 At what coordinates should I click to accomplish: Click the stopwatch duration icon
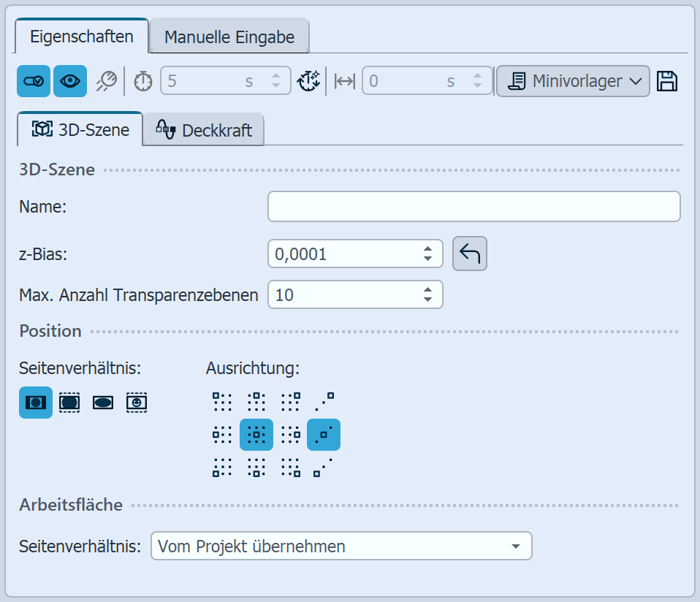(143, 81)
